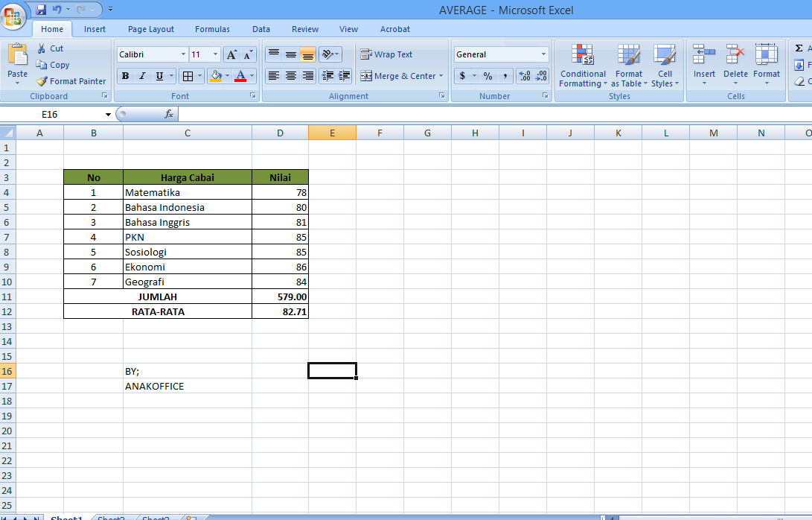The width and height of the screenshot is (812, 520).
Task: Center text horizontally
Action: point(291,76)
